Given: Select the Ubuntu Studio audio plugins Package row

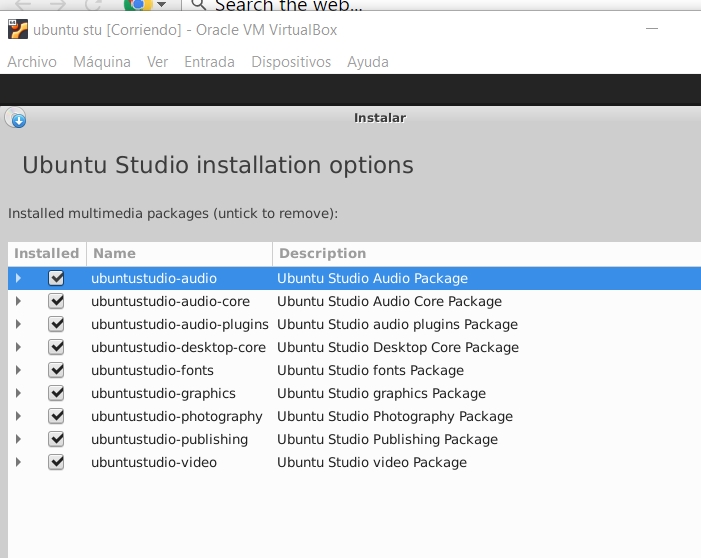Looking at the screenshot, I should (397, 324).
